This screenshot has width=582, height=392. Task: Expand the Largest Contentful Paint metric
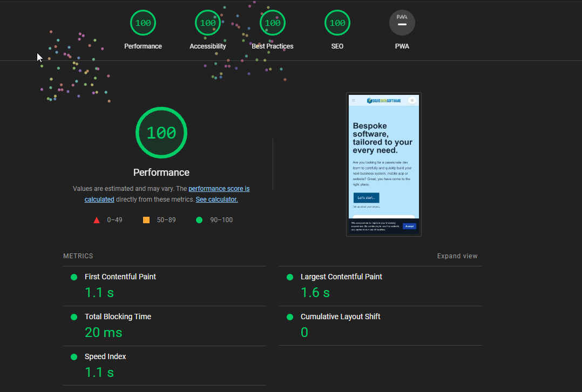click(341, 277)
